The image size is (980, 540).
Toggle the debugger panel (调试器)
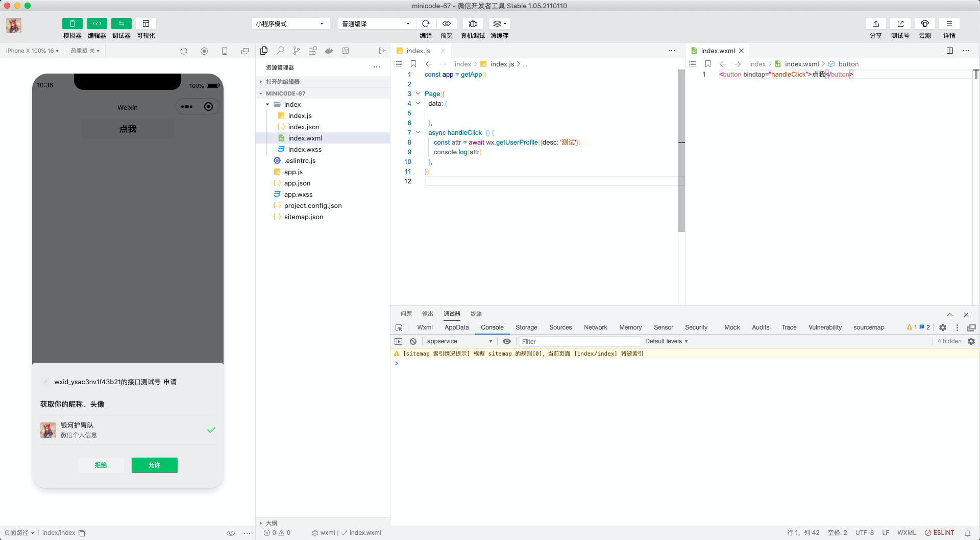coord(121,24)
